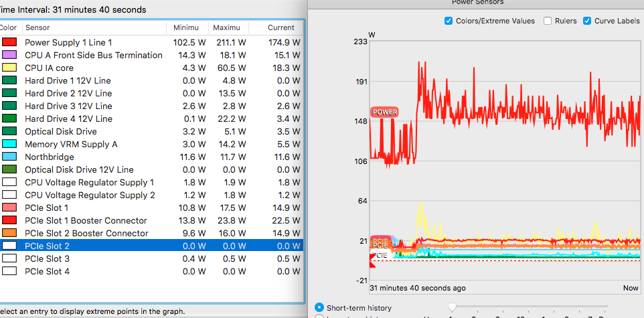
Task: Click the Northbridge blue color swatch
Action: click(9, 157)
